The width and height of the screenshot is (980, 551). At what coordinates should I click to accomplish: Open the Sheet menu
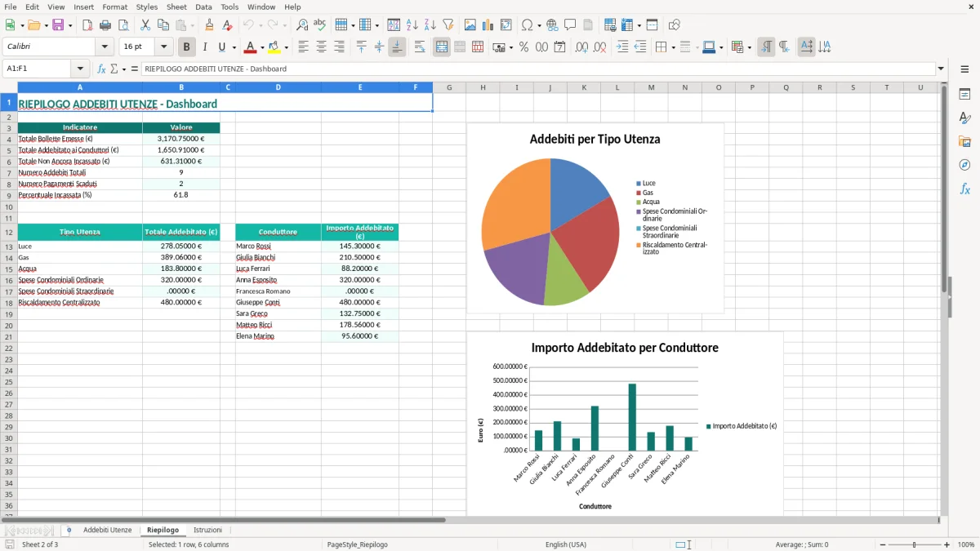tap(176, 7)
